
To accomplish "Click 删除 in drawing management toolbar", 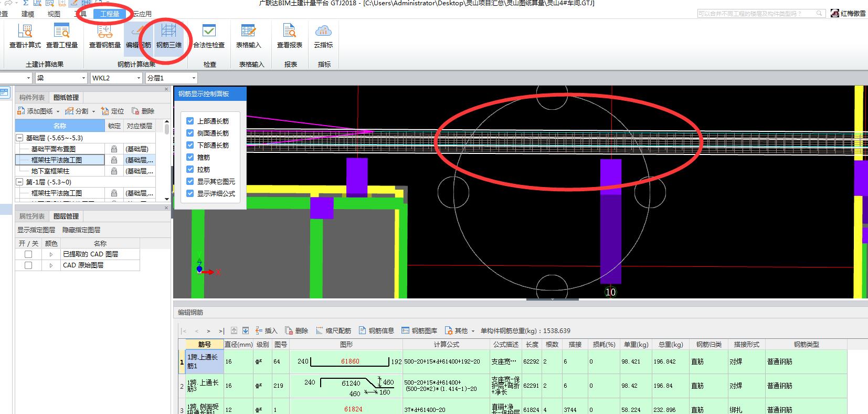I will (x=143, y=111).
